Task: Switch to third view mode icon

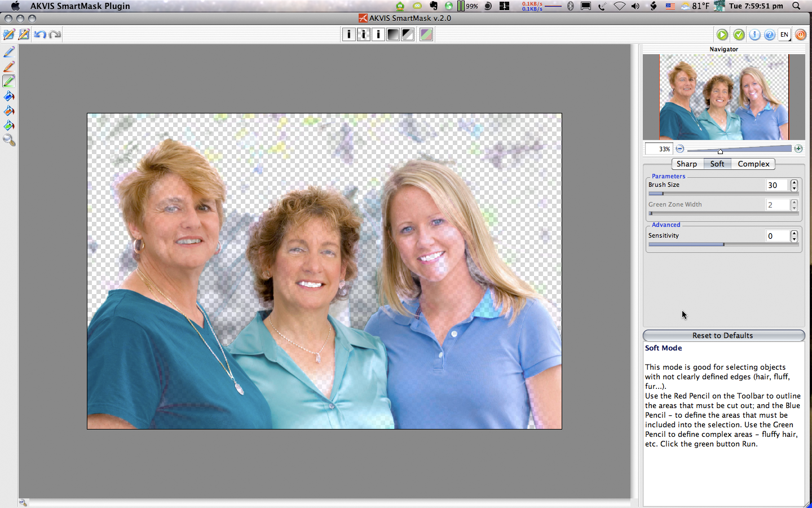Action: pyautogui.click(x=378, y=34)
